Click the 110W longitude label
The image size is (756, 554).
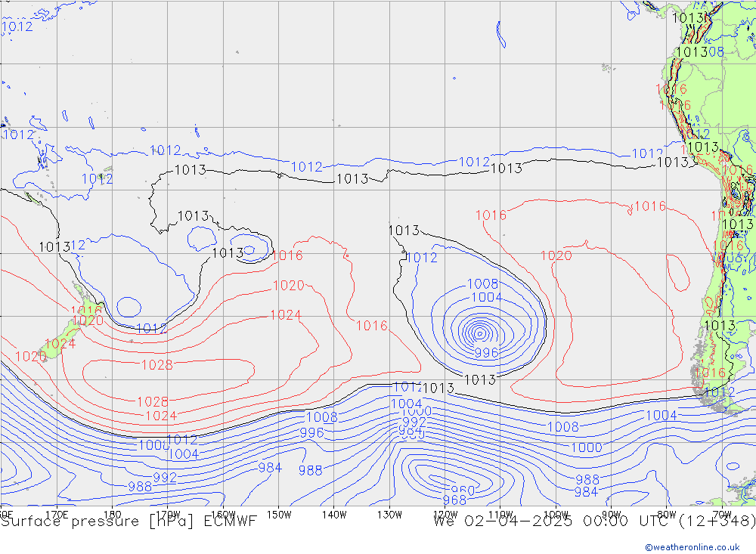click(x=500, y=515)
